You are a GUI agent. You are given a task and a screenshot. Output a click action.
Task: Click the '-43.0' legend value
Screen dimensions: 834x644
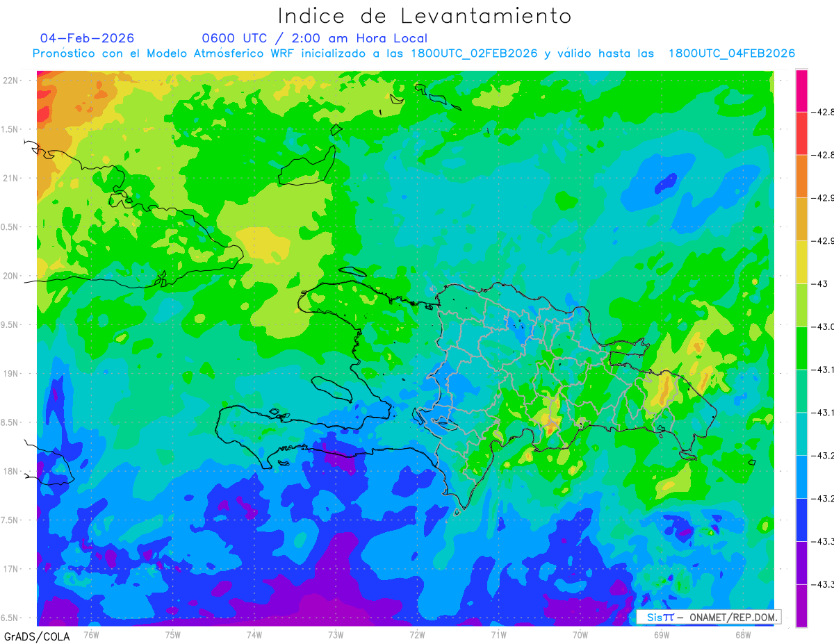coord(823,327)
